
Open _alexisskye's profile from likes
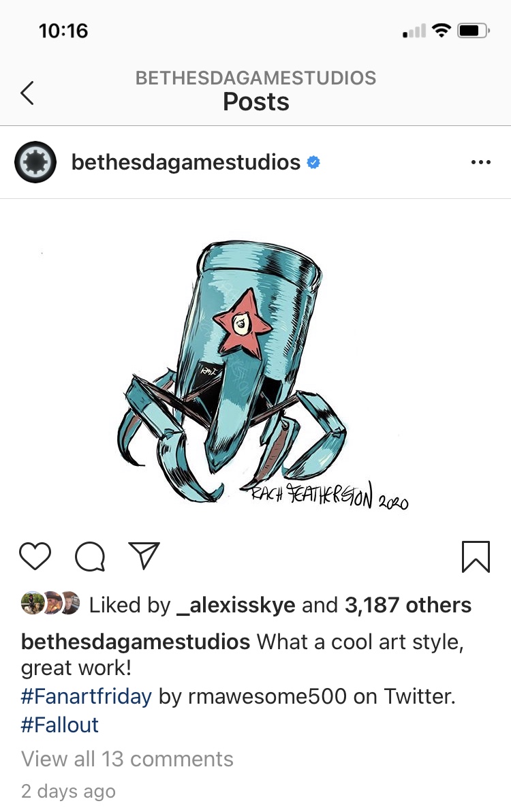pos(236,605)
